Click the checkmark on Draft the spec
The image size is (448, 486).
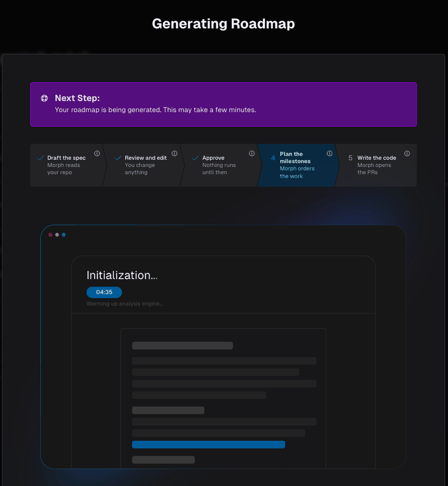40,158
